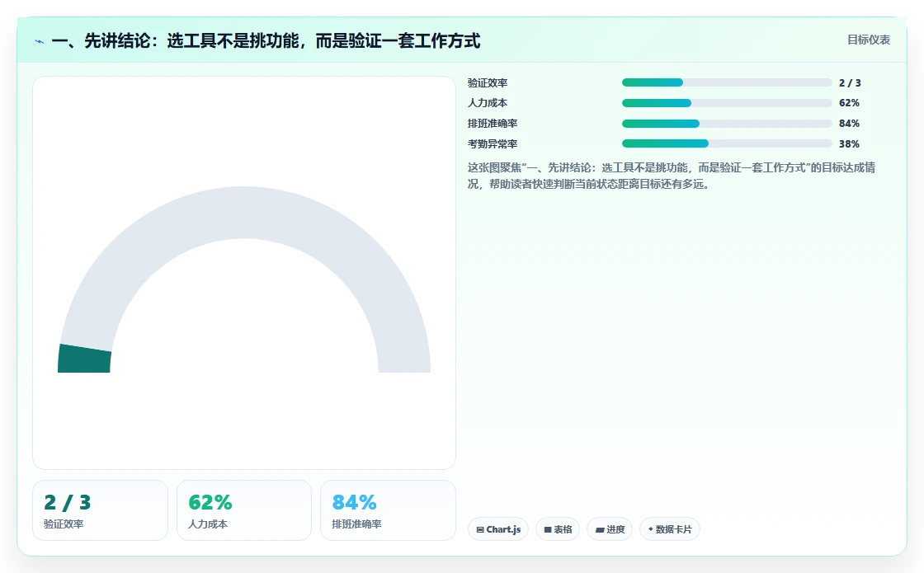
Task: Click the dark green gauge segment
Action: click(x=84, y=359)
